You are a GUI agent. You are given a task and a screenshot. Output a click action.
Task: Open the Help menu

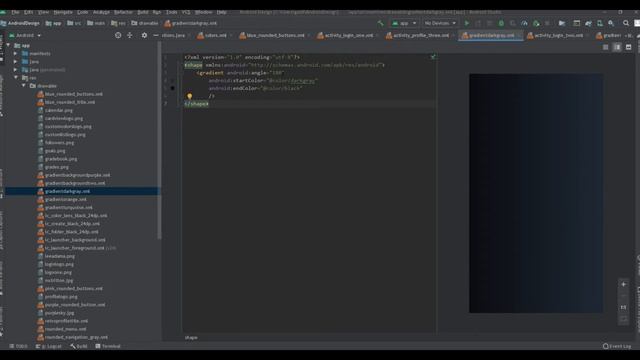(x=221, y=12)
